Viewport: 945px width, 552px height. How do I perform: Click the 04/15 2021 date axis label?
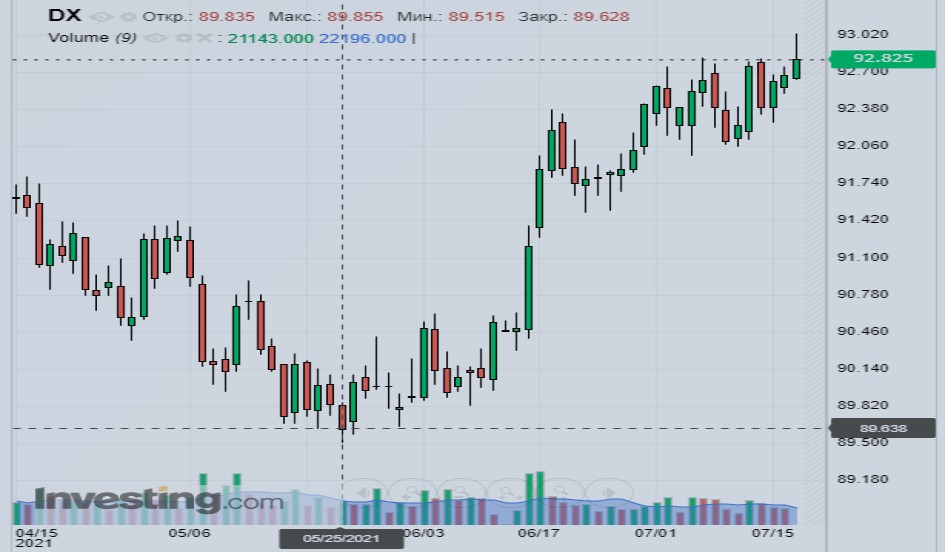(36, 538)
